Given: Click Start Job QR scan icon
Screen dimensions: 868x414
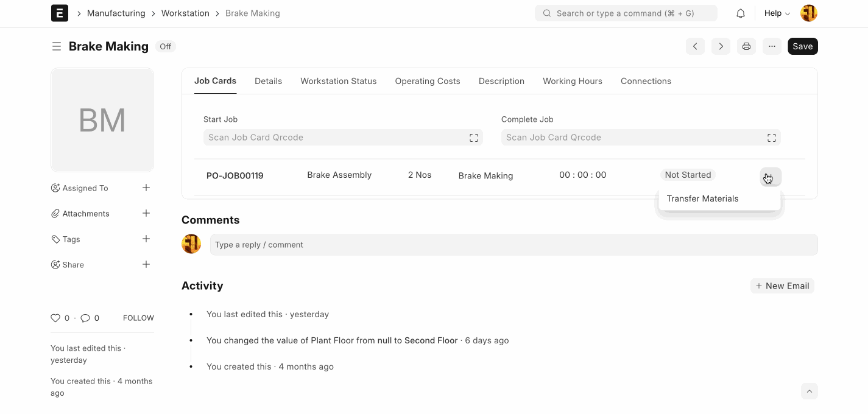Looking at the screenshot, I should coord(473,138).
